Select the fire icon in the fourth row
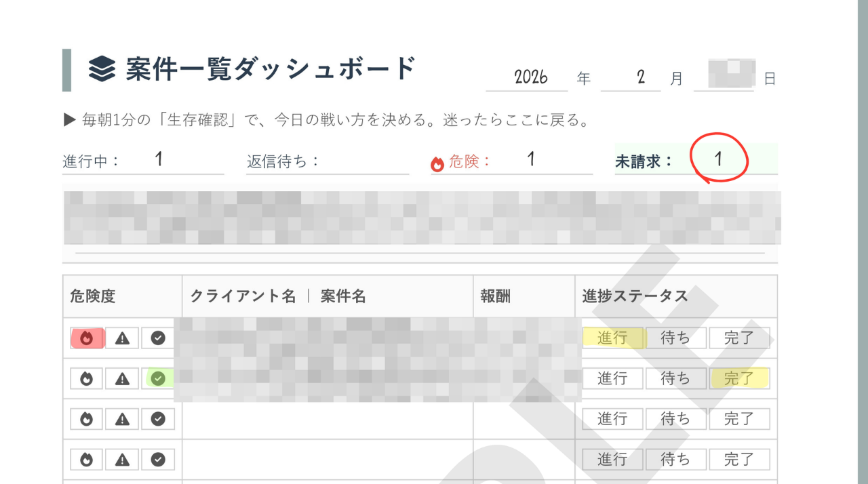Screen dimensions: 868x484 [87, 459]
